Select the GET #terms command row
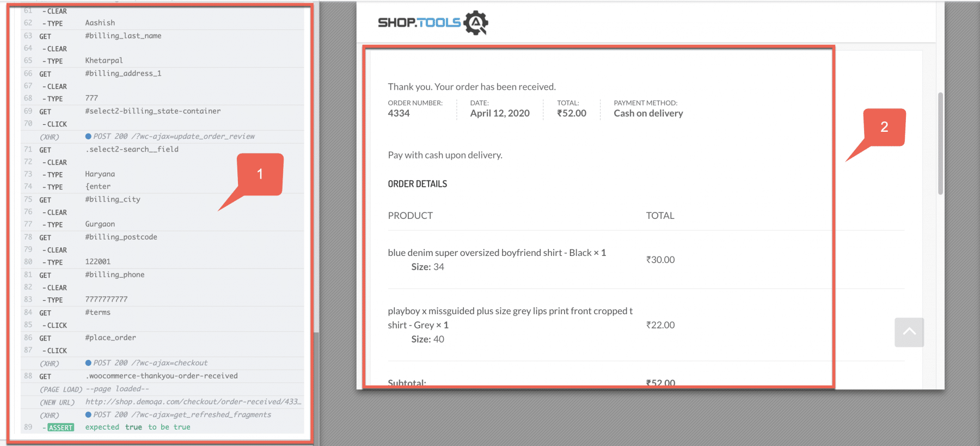This screenshot has width=980, height=446. tap(98, 313)
